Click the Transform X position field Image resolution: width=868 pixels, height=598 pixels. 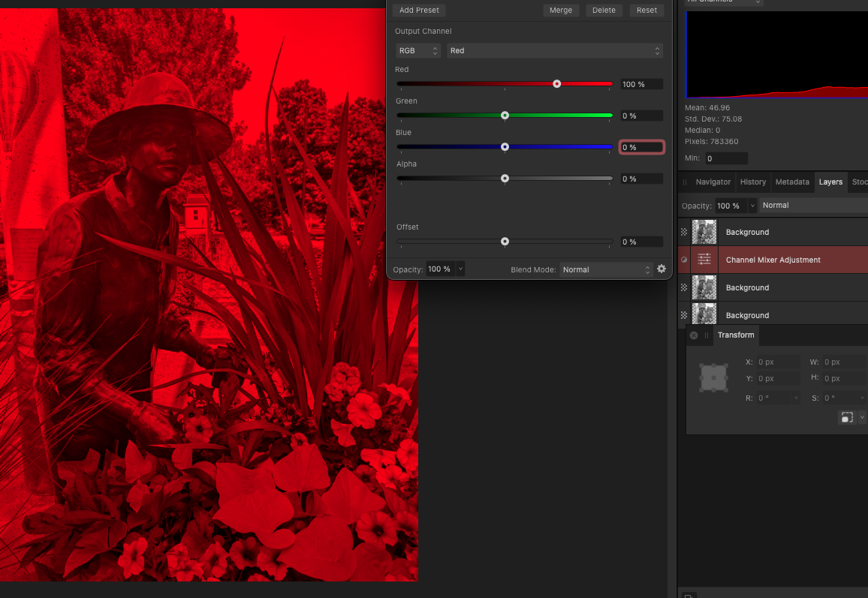[779, 362]
